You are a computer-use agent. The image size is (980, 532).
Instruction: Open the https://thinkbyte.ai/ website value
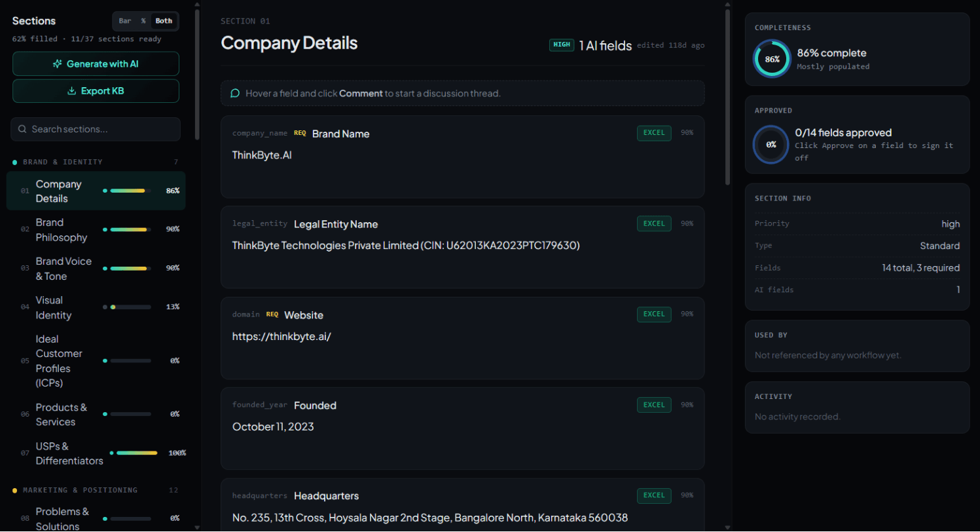pos(282,336)
